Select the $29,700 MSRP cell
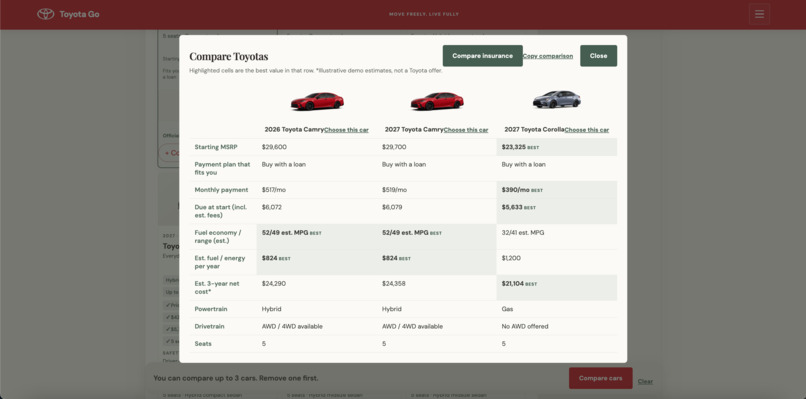The height and width of the screenshot is (399, 806). [x=436, y=147]
